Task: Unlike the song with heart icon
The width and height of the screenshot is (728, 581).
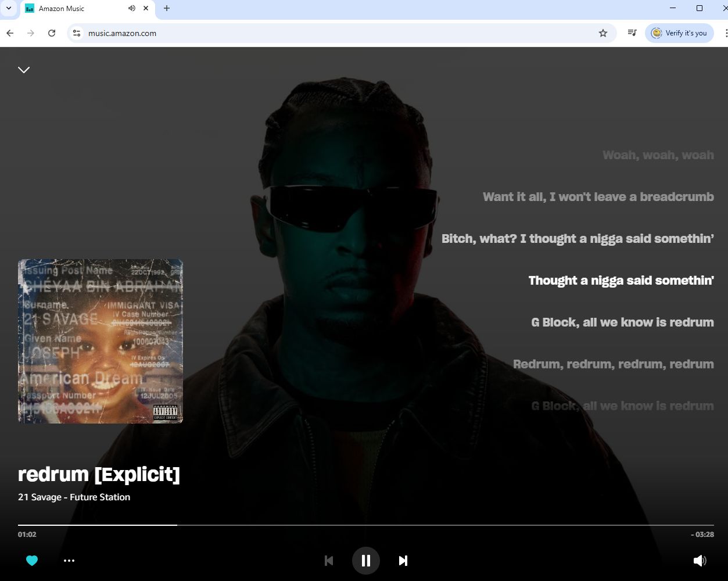Action: coord(32,561)
